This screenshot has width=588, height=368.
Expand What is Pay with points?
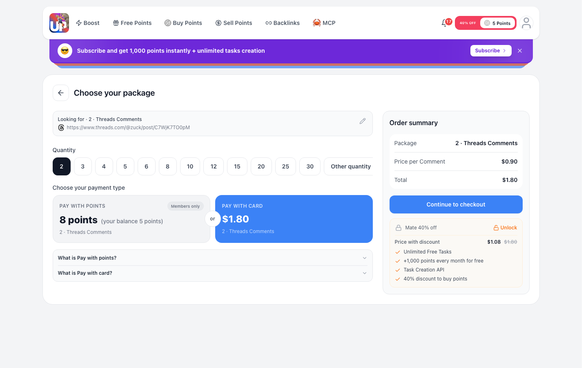pos(213,258)
